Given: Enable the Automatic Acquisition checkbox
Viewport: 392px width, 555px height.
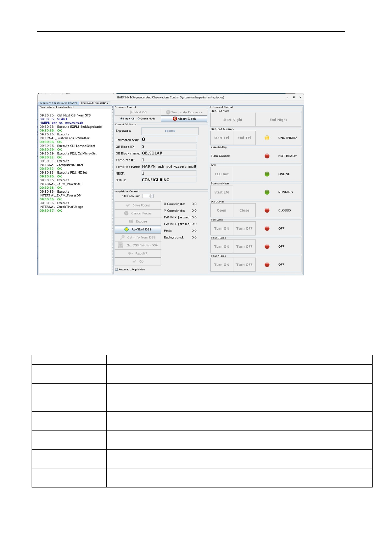Looking at the screenshot, I should click(117, 269).
